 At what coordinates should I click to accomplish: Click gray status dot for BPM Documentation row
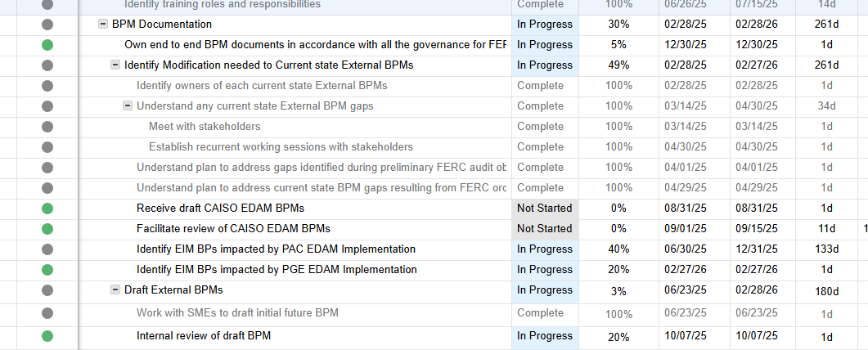pyautogui.click(x=47, y=25)
